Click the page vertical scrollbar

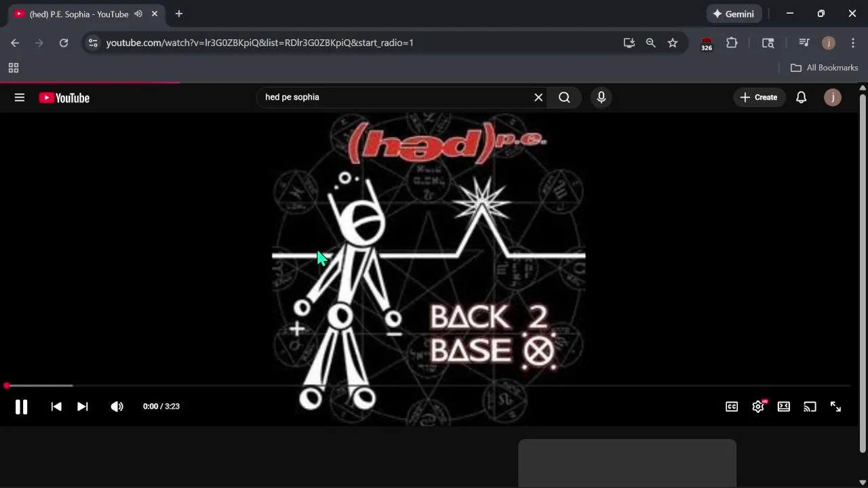863,273
